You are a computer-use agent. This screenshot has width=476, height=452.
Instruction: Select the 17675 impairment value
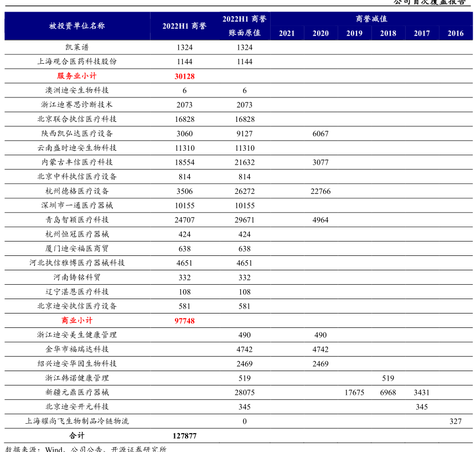[x=354, y=393]
